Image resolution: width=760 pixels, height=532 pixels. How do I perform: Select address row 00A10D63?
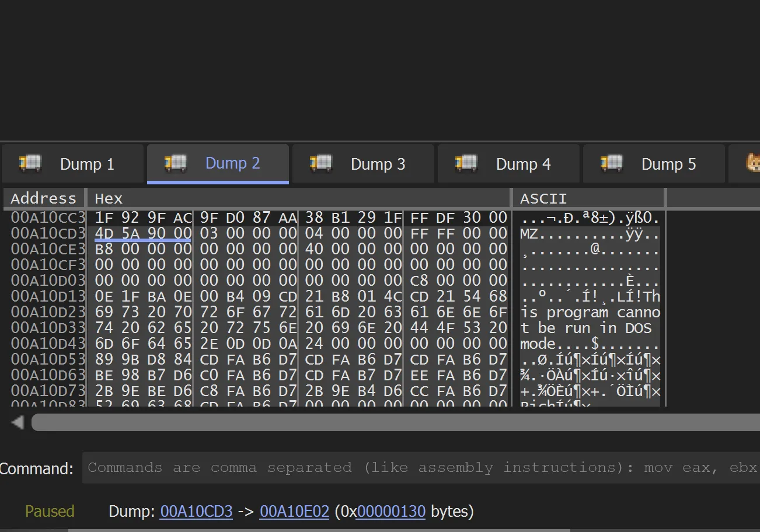point(48,375)
